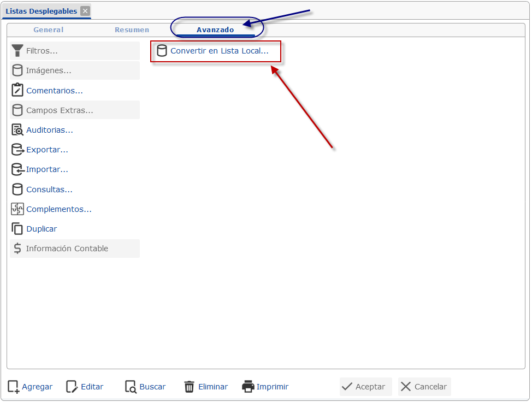
Task: Close the Listas Desplegables tab
Action: (85, 11)
